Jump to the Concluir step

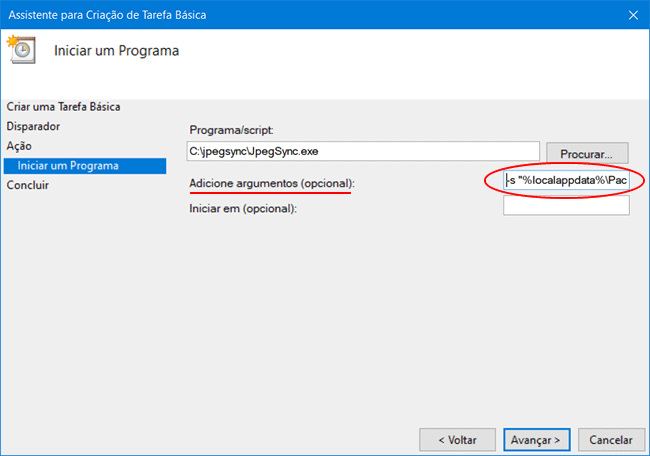coord(28,185)
